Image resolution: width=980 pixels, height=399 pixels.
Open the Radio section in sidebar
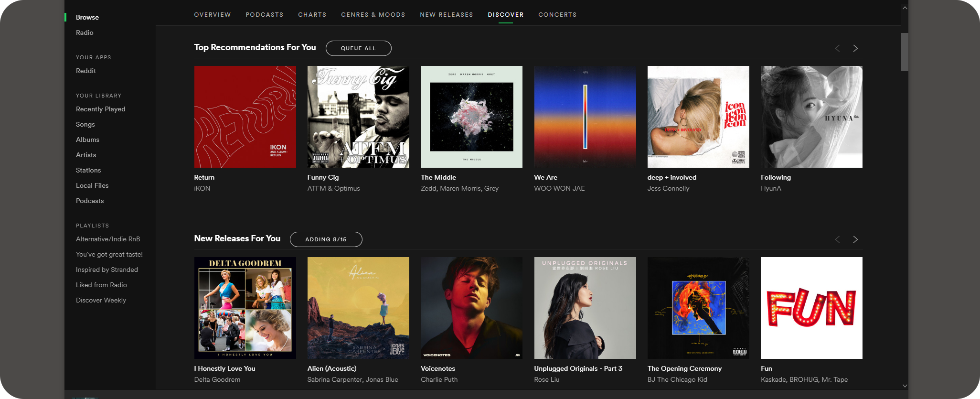(85, 32)
